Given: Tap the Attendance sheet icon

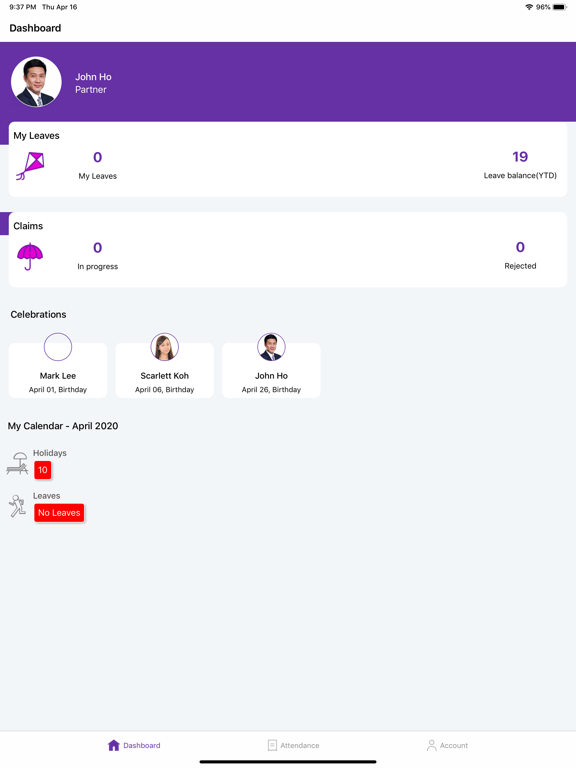Looking at the screenshot, I should (x=272, y=745).
